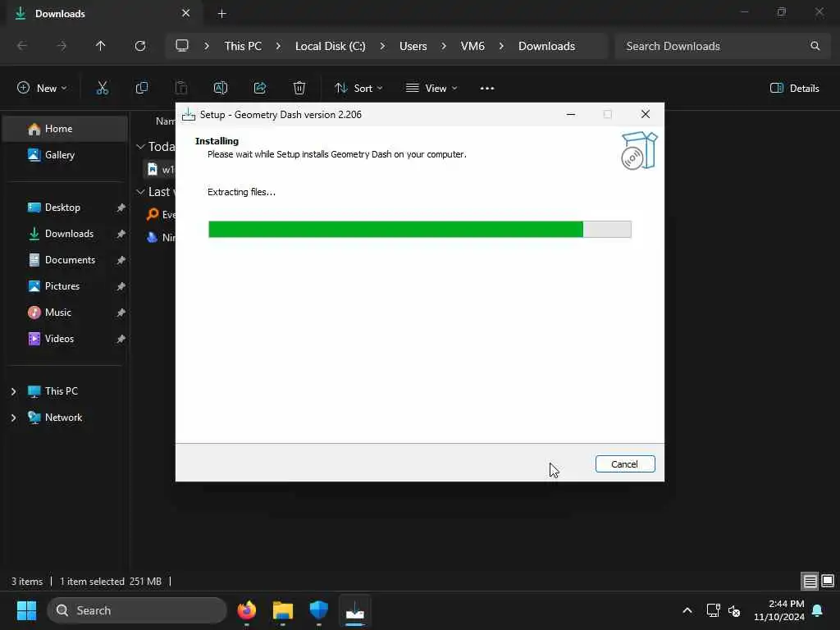
Task: Open This PC breadcrumb
Action: (243, 46)
